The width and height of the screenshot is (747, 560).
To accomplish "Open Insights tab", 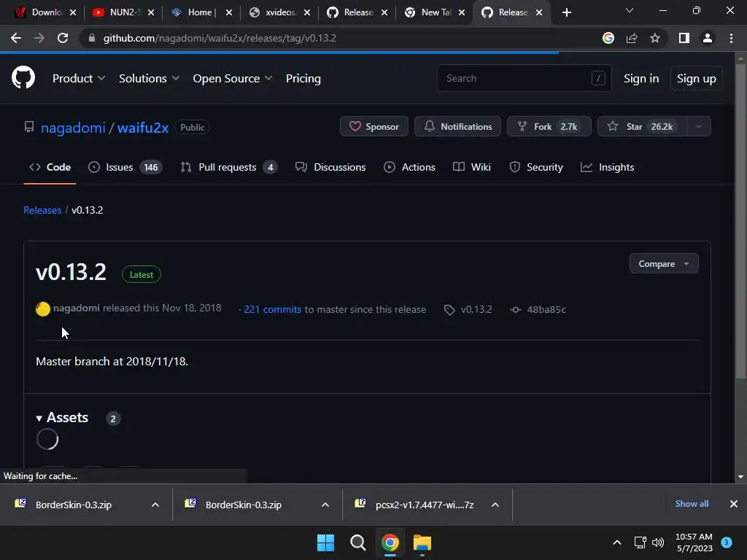I will (x=608, y=167).
